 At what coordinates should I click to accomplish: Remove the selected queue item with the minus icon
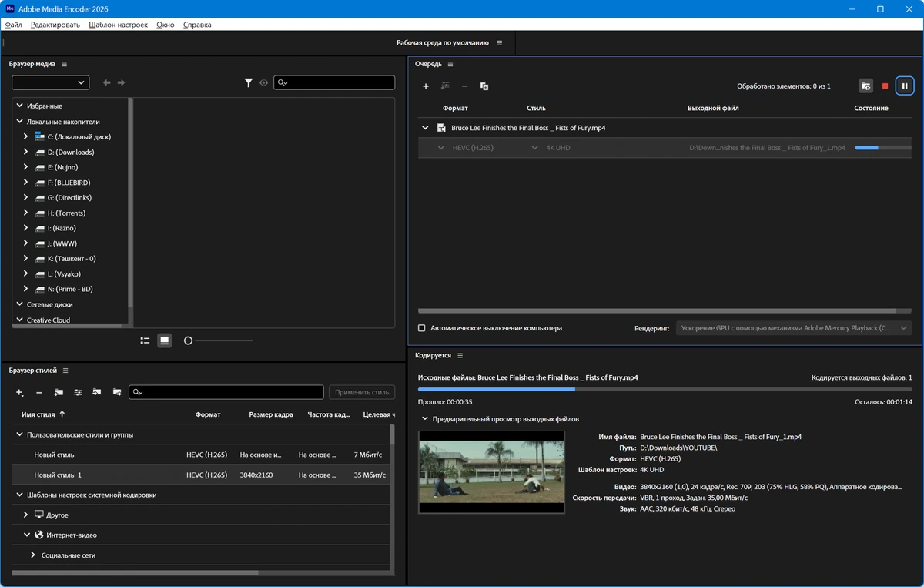click(x=464, y=86)
